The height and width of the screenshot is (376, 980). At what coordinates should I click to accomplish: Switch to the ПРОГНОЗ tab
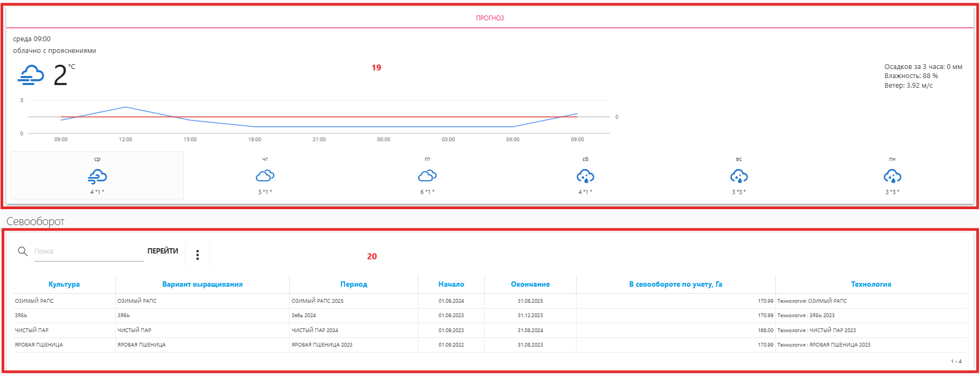point(490,18)
